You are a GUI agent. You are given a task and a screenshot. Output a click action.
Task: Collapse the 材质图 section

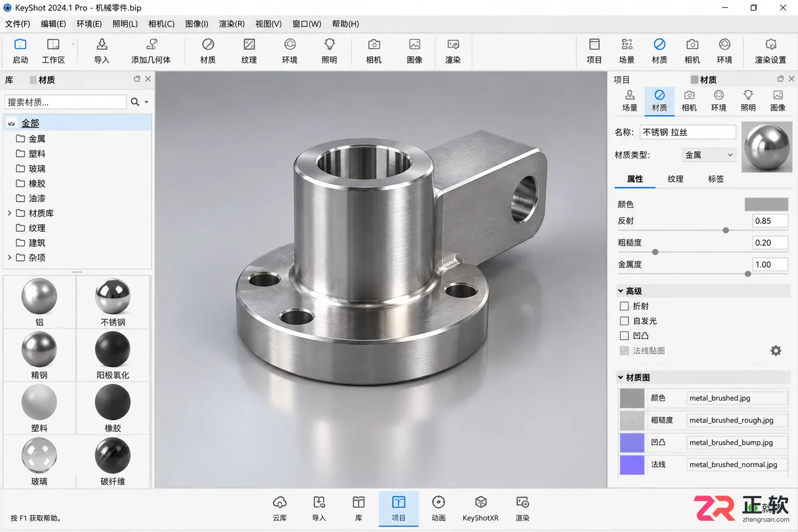(x=621, y=377)
